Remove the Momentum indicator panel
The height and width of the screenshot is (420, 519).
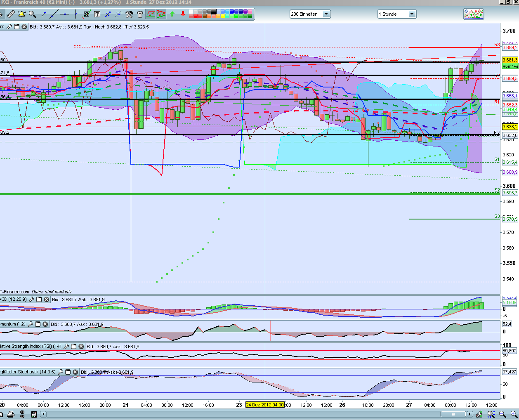click(x=45, y=324)
